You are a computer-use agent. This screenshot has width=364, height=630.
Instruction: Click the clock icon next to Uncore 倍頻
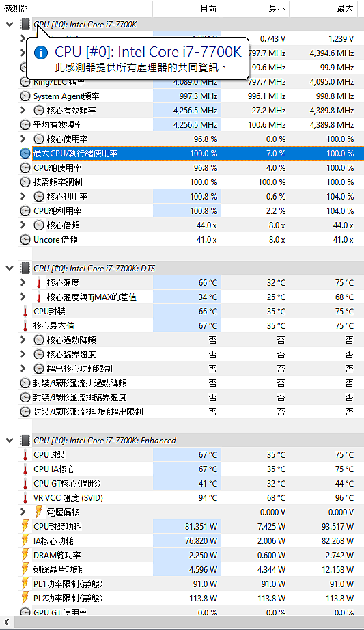click(25, 239)
